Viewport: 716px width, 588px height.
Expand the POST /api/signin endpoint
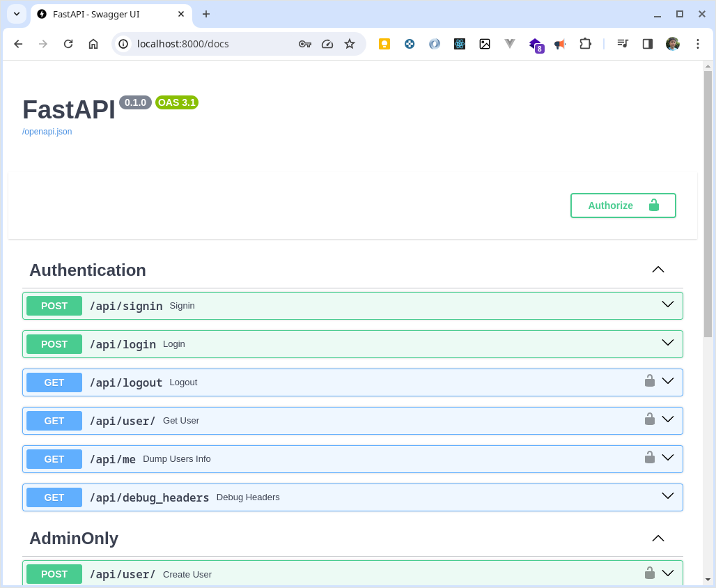point(668,304)
